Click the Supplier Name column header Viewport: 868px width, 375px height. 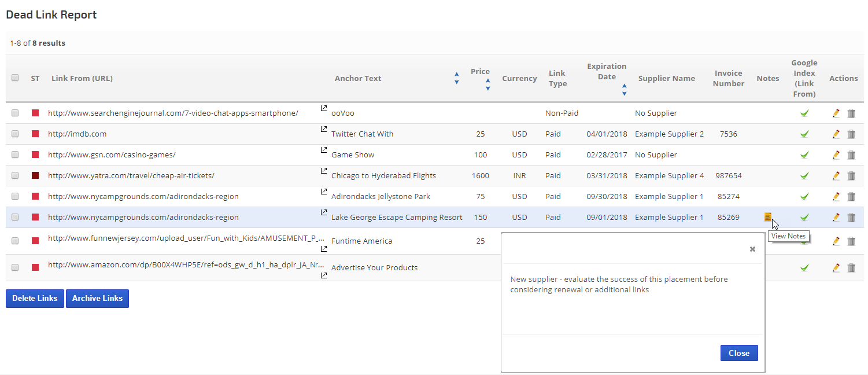(666, 79)
